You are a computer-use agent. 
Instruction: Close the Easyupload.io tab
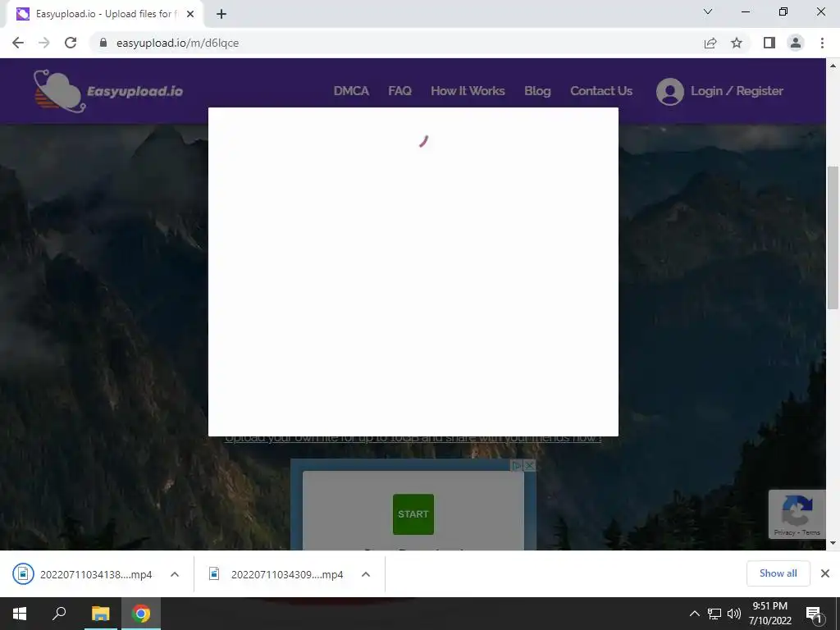[x=190, y=14]
